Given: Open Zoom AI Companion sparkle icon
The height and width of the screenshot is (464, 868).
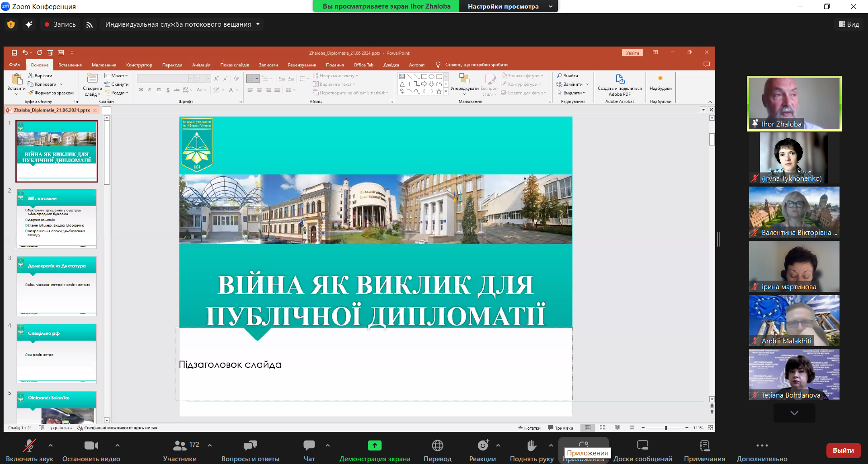Looking at the screenshot, I should click(x=29, y=24).
